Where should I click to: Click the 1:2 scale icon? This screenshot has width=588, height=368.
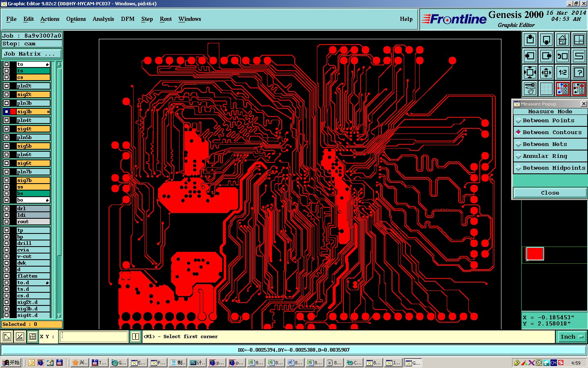pyautogui.click(x=563, y=72)
